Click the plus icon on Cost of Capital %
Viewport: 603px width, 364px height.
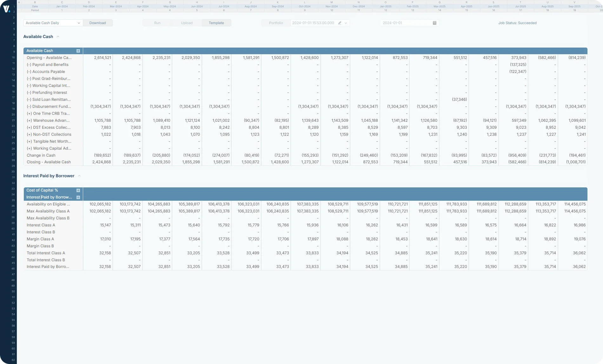[x=78, y=190]
